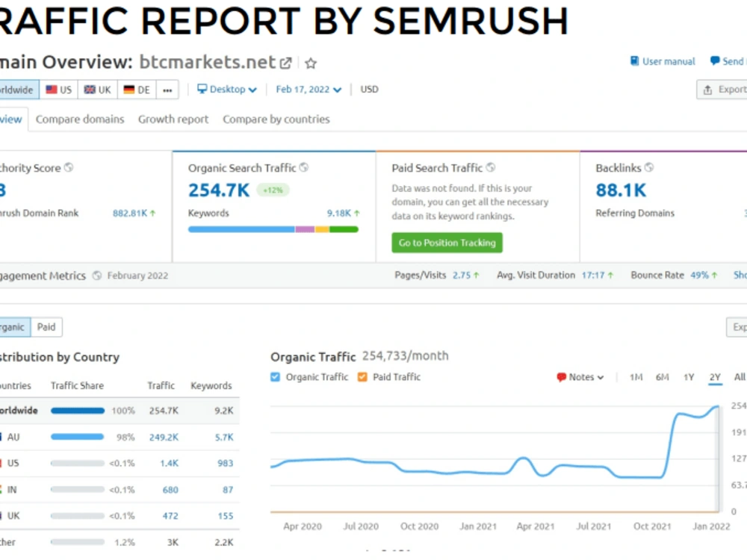Toggle Organic Traffic checkbox
The image size is (747, 560).
(x=275, y=377)
